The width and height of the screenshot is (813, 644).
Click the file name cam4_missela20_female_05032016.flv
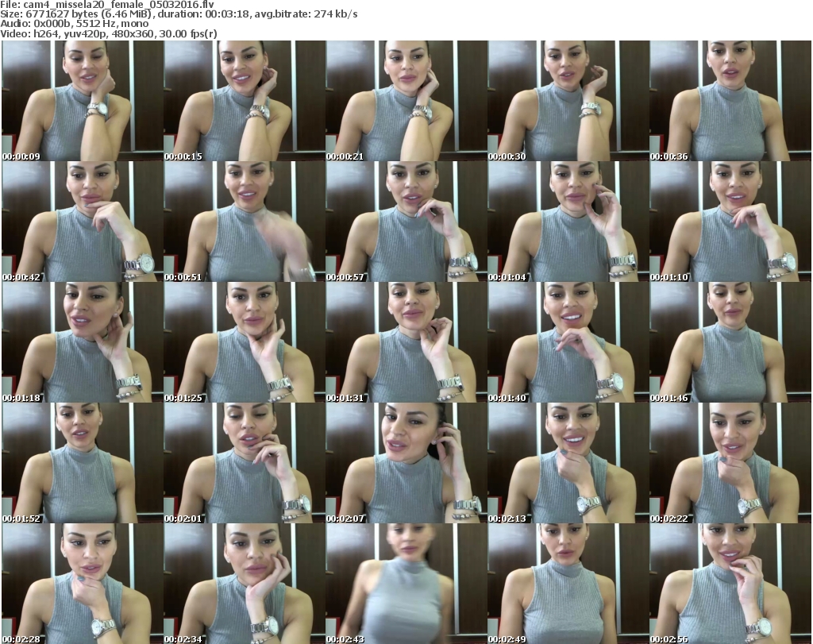point(119,5)
